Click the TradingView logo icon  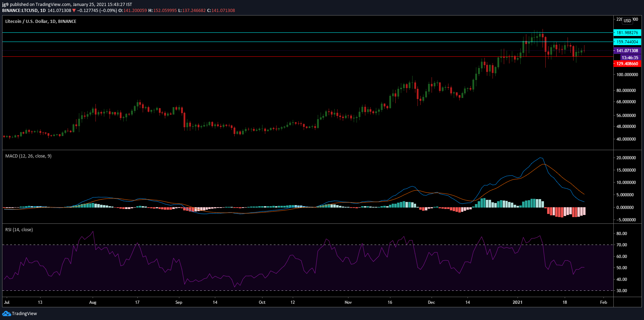pyautogui.click(x=6, y=314)
